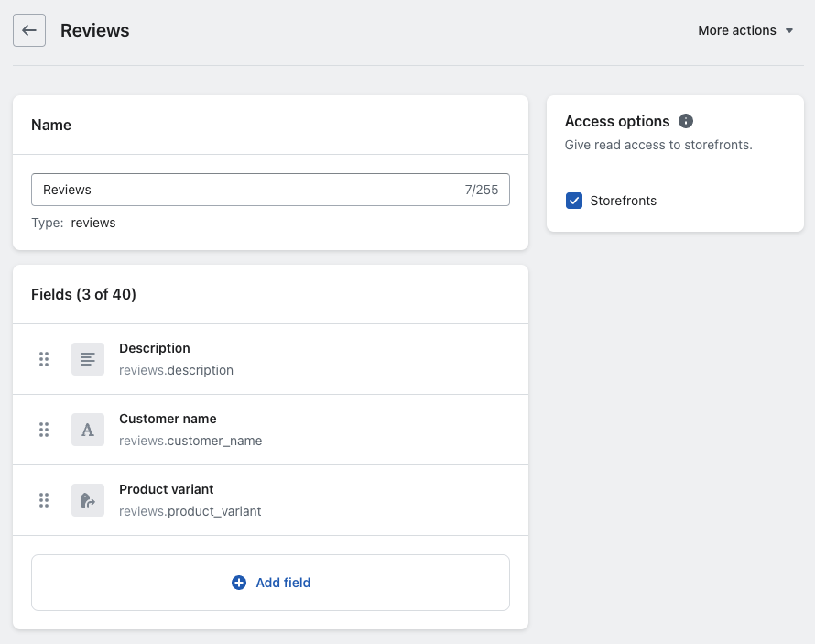Screen dimensions: 815x644
Task: Grab the Product variant drag handle
Action: pyautogui.click(x=43, y=500)
